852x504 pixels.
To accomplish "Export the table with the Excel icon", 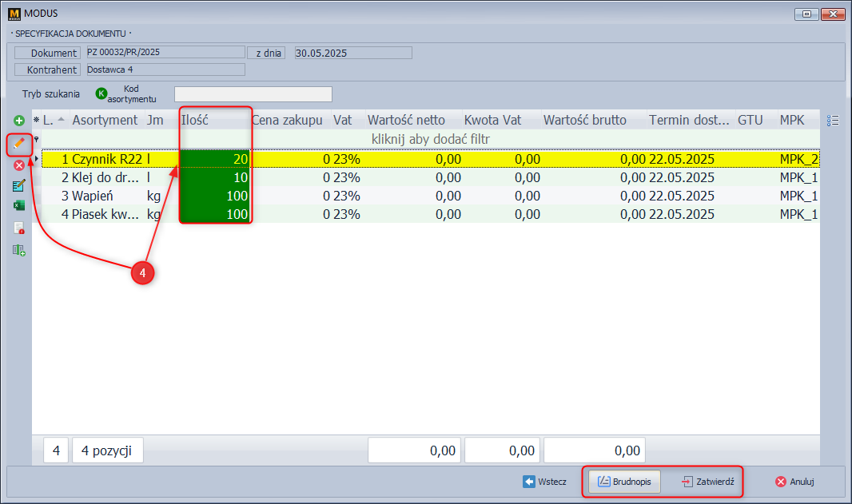I will coord(19,206).
